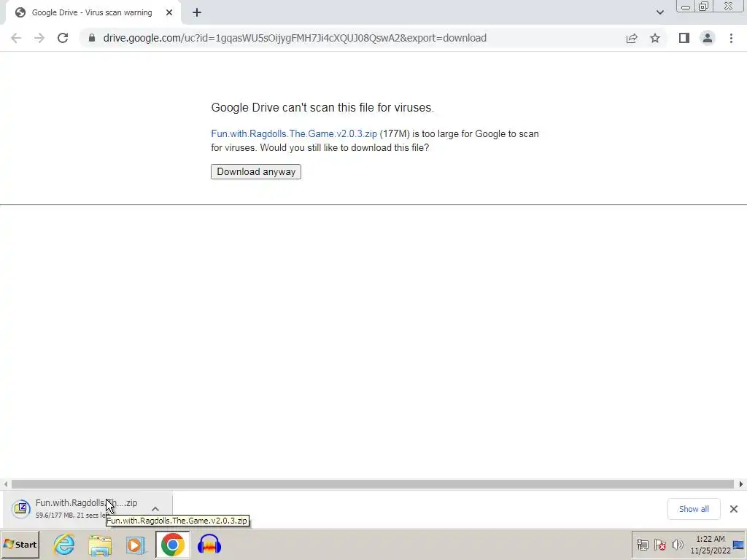This screenshot has height=560, width=747.
Task: Share this page via the share icon
Action: [632, 38]
